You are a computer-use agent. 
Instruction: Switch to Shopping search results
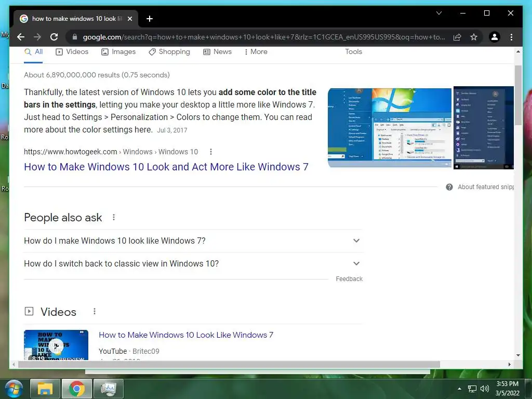(169, 52)
